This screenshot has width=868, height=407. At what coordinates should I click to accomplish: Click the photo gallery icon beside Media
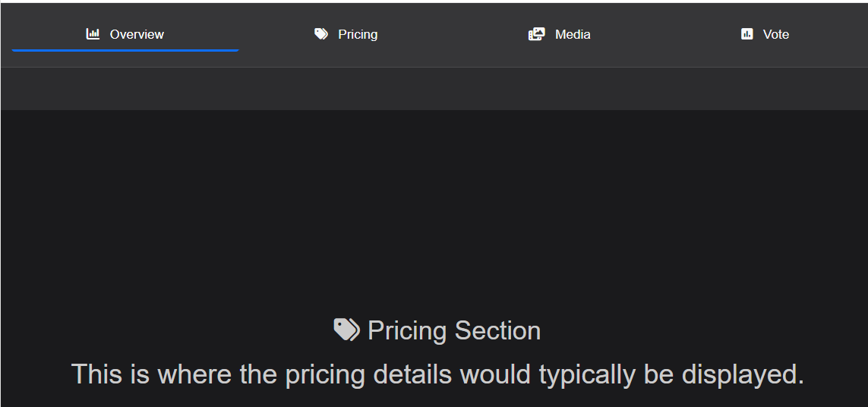point(537,34)
